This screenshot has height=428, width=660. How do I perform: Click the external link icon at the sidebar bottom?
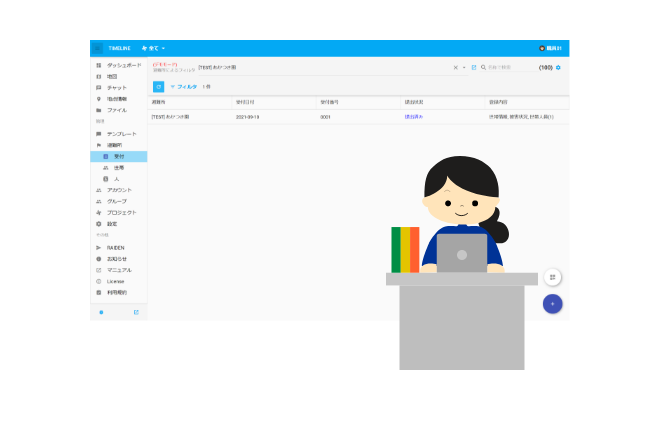pos(136,312)
